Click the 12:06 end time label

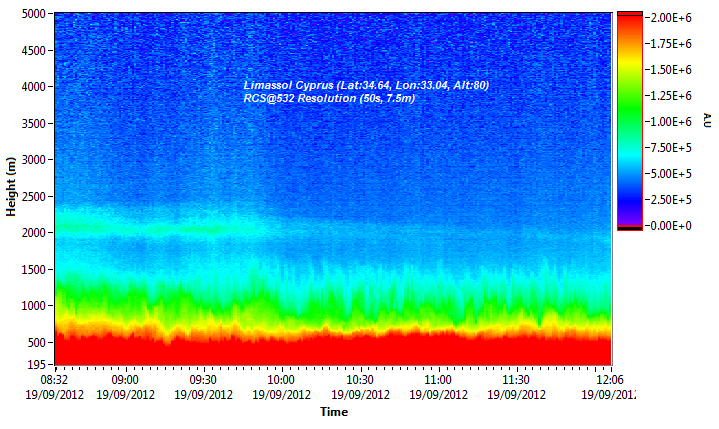(611, 380)
